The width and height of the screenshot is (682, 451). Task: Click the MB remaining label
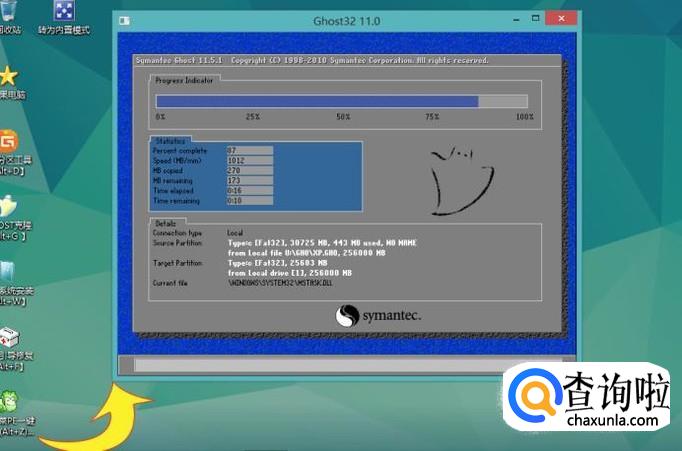172,180
